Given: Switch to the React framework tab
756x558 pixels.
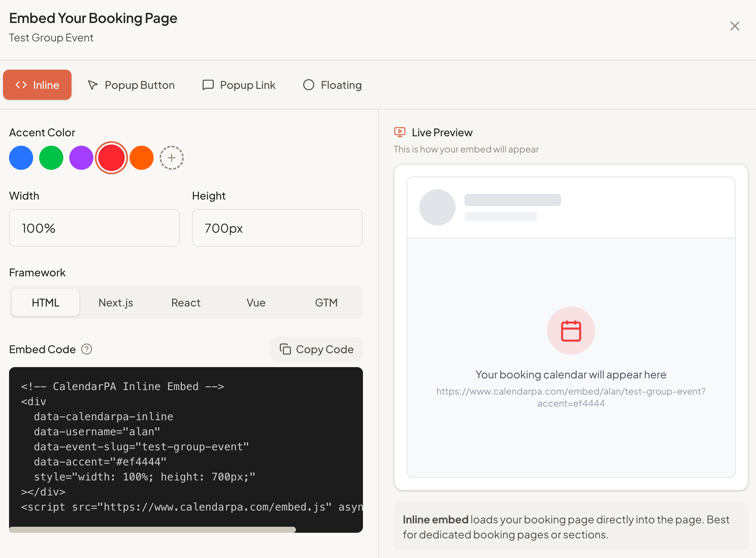Looking at the screenshot, I should pos(186,302).
